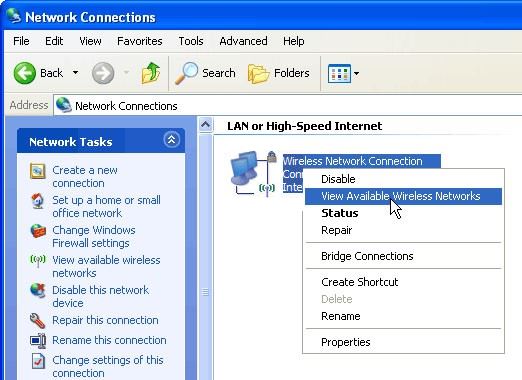This screenshot has height=380, width=522.
Task: Open the Back history dropdown arrow
Action: pyautogui.click(x=76, y=72)
